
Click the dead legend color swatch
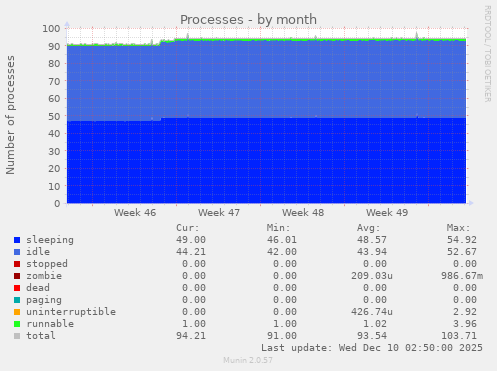pyautogui.click(x=17, y=288)
